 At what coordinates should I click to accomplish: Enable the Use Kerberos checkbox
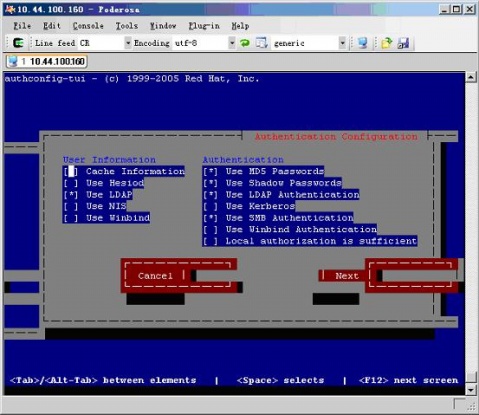(x=210, y=206)
